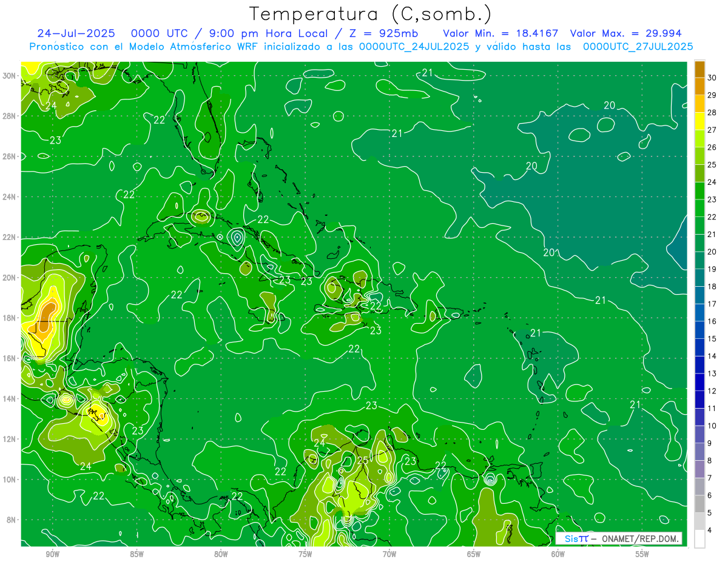Click the "80W" longitude axis label

pos(221,554)
